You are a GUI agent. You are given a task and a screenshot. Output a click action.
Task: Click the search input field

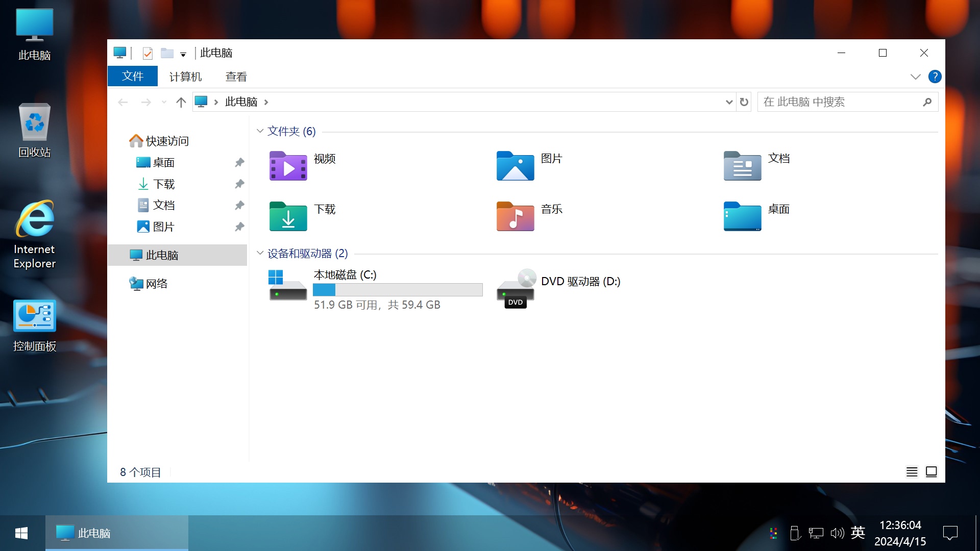coord(844,102)
